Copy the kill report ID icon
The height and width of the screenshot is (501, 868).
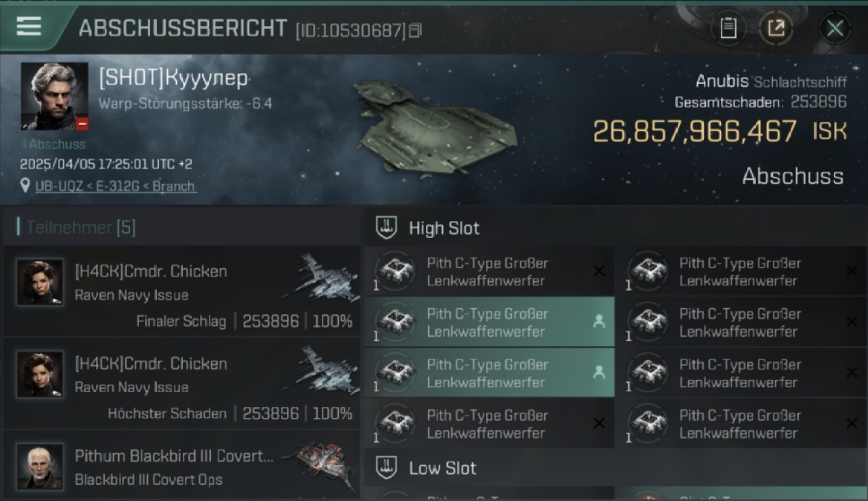coord(415,31)
